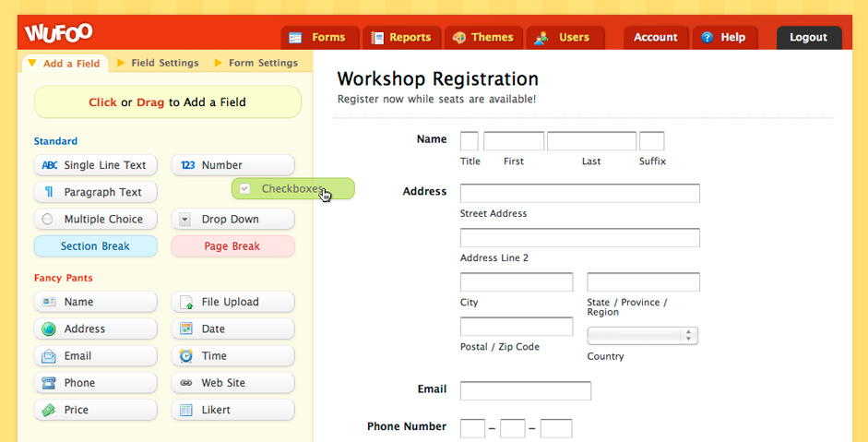
Task: Click the money icon on Price field
Action: click(x=49, y=410)
